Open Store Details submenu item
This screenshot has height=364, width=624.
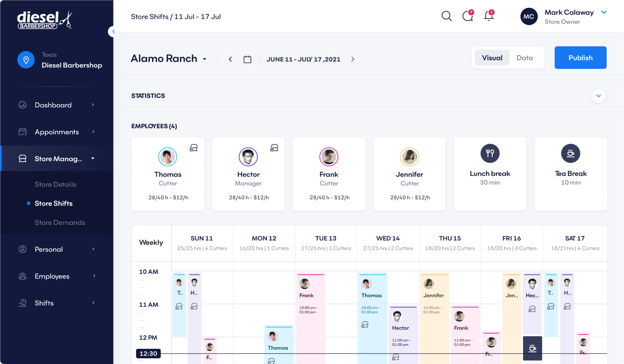(56, 184)
